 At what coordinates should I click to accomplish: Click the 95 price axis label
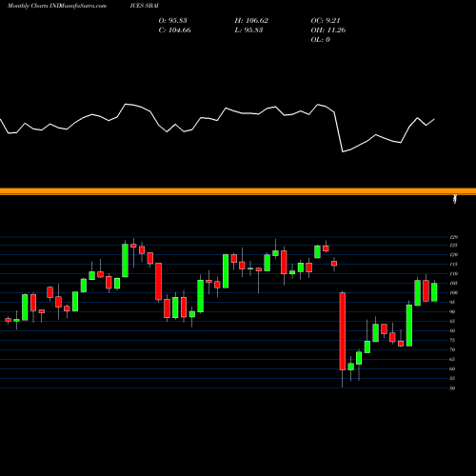(453, 303)
